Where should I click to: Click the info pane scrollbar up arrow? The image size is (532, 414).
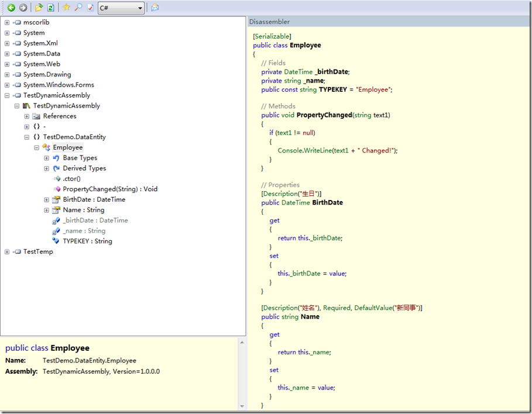242,343
